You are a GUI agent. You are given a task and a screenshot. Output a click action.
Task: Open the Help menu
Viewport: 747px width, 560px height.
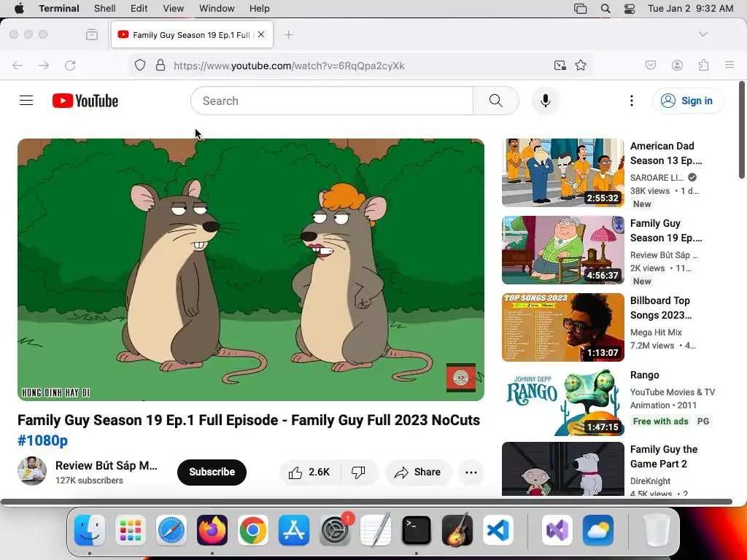point(259,9)
